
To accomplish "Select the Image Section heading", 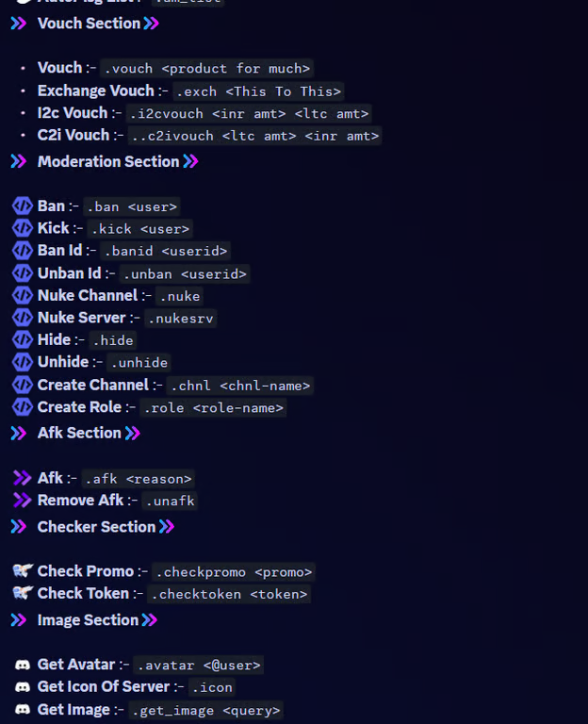I will click(88, 620).
